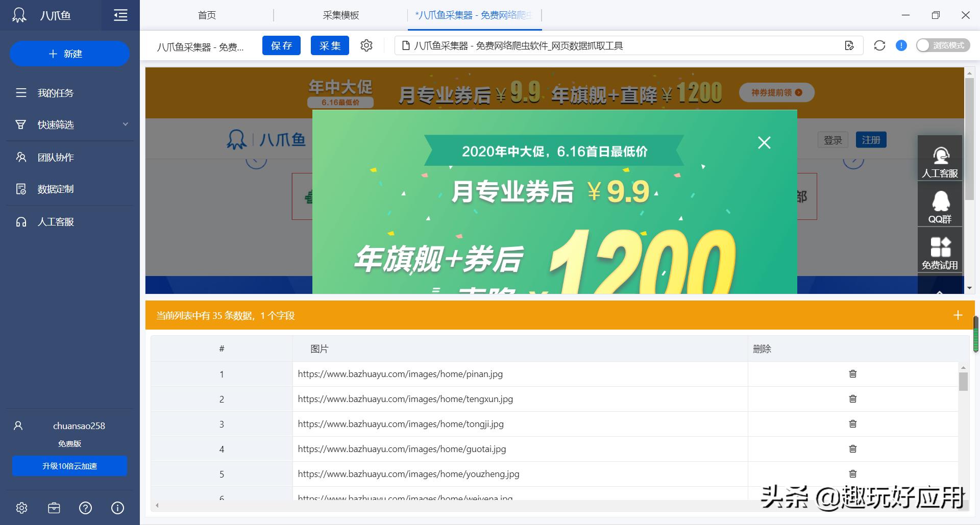Screen dimensions: 980x525
Task: Open 团队协作 from the sidebar
Action: click(55, 157)
